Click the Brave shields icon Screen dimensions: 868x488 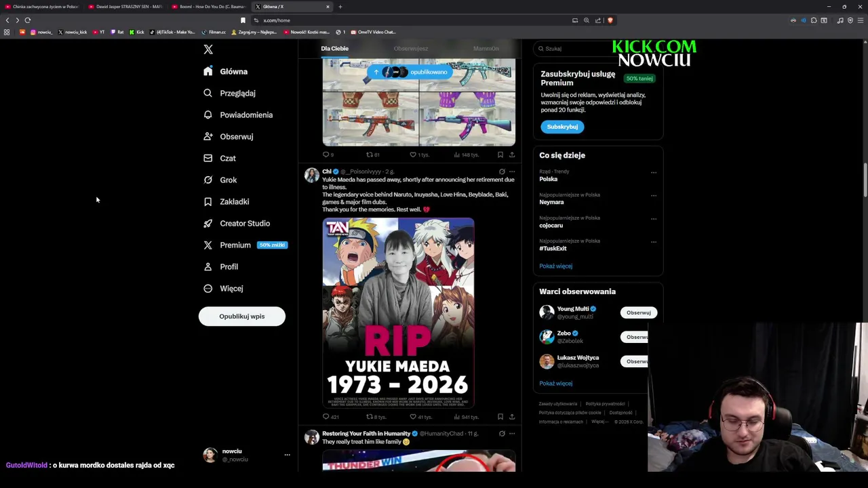click(610, 20)
